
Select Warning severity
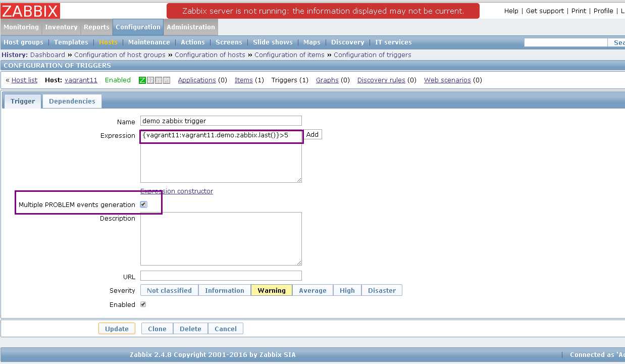272,290
